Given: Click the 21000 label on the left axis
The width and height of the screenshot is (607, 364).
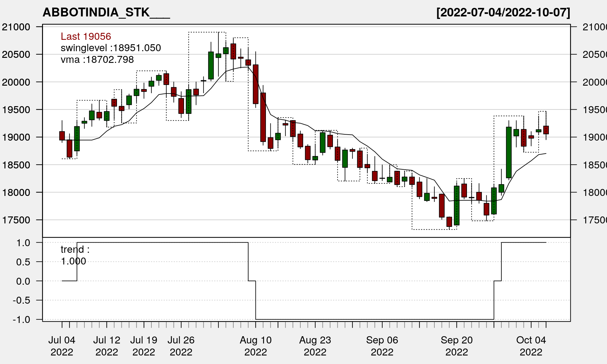Looking at the screenshot, I should [x=16, y=27].
